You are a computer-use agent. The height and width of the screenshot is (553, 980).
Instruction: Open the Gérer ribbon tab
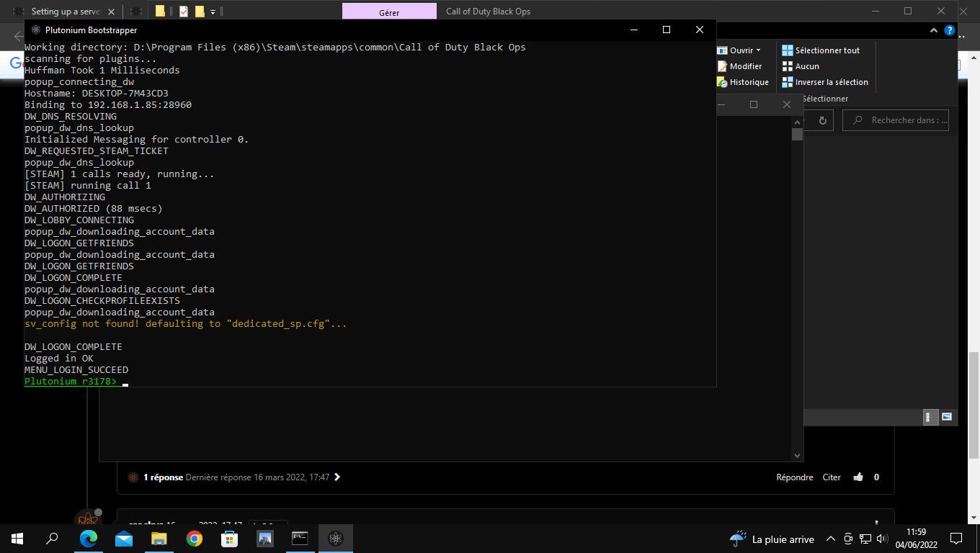[389, 12]
